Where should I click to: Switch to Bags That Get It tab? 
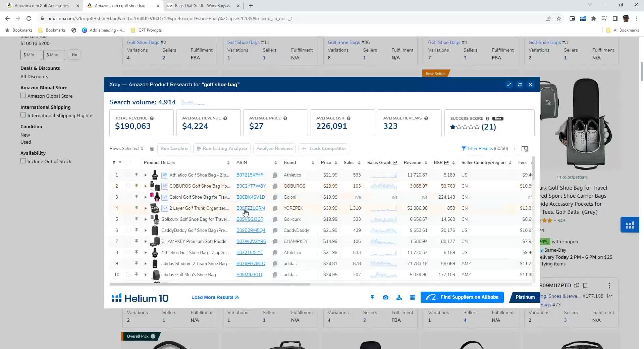tap(203, 6)
